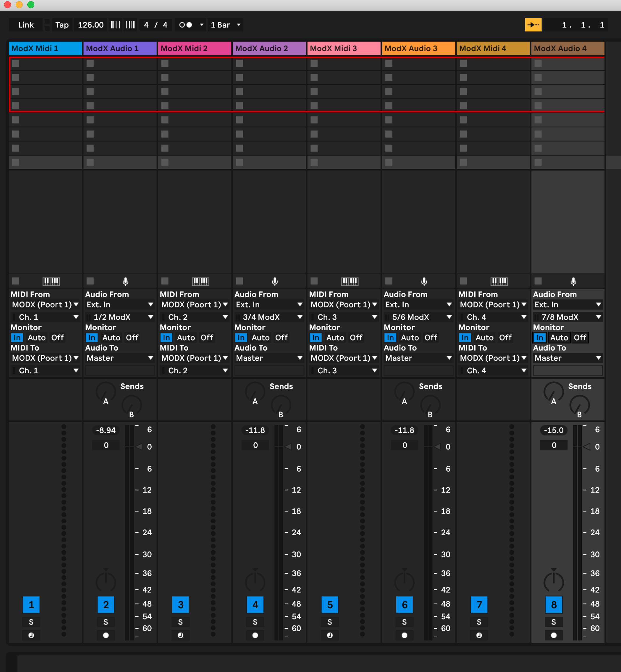Open the 5/6 ModX input channel dropdown

418,317
